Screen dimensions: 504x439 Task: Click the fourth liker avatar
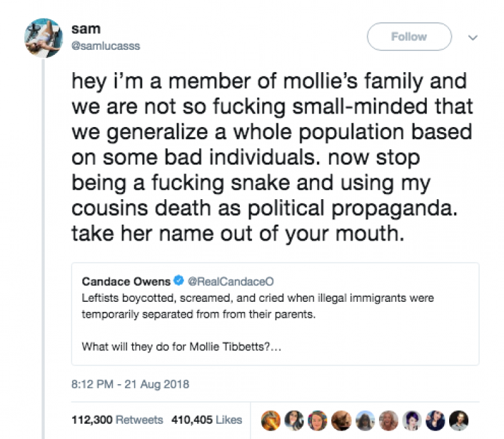[x=341, y=420]
